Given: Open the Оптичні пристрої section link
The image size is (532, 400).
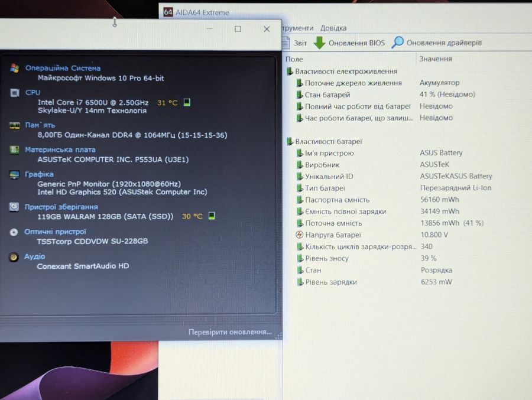Looking at the screenshot, I should pyautogui.click(x=56, y=232).
